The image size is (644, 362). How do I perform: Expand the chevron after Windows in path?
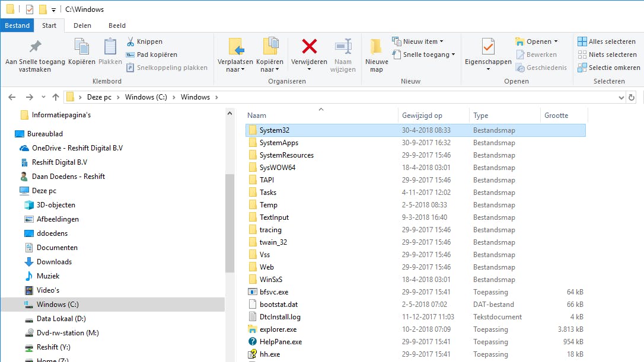(216, 97)
